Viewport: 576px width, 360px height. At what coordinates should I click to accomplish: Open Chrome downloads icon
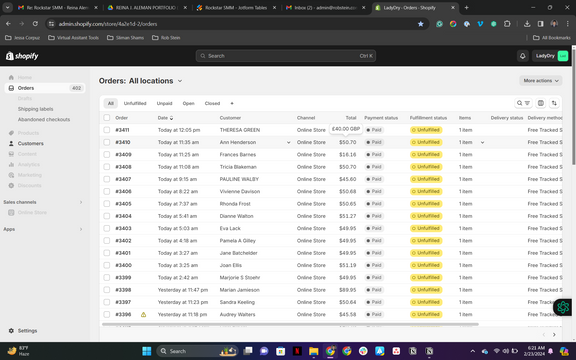point(527,24)
